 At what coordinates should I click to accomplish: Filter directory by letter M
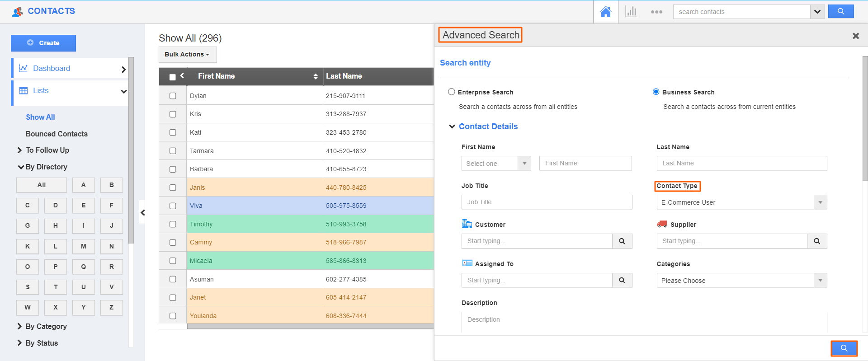[84, 246]
